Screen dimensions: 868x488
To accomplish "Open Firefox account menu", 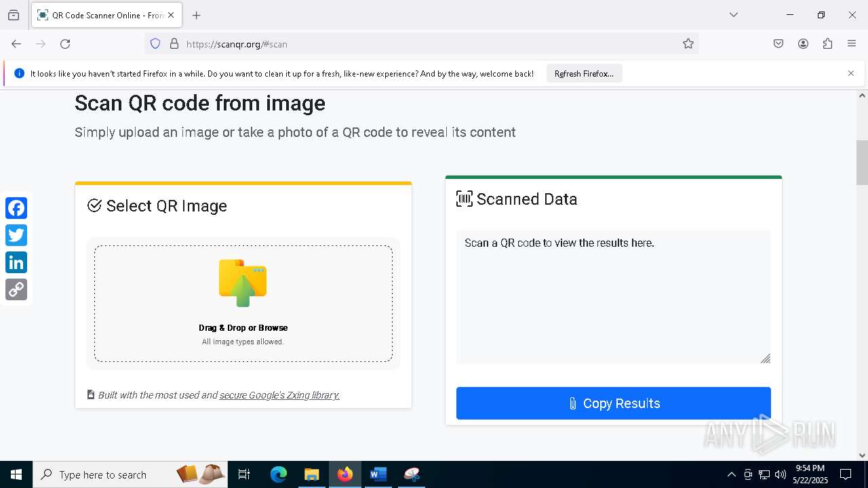I will point(803,44).
